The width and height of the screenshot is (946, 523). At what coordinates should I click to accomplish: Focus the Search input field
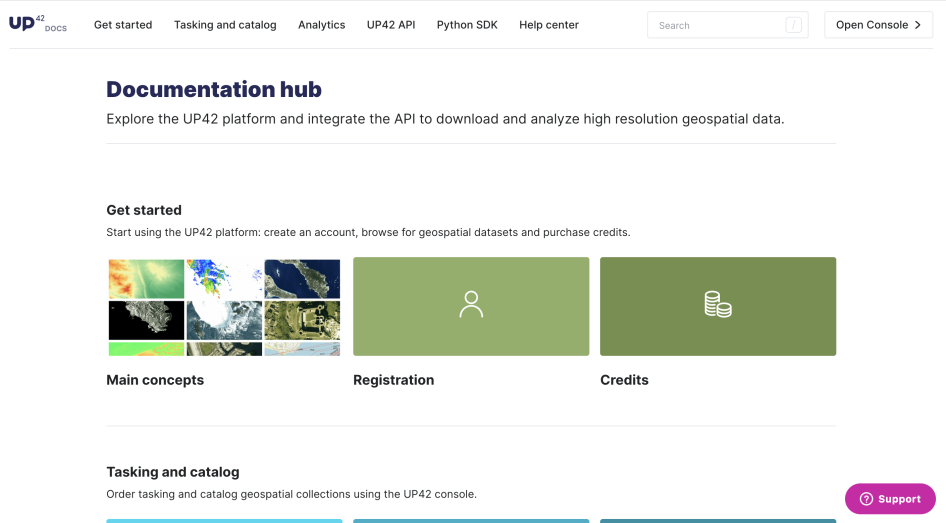pyautogui.click(x=728, y=25)
